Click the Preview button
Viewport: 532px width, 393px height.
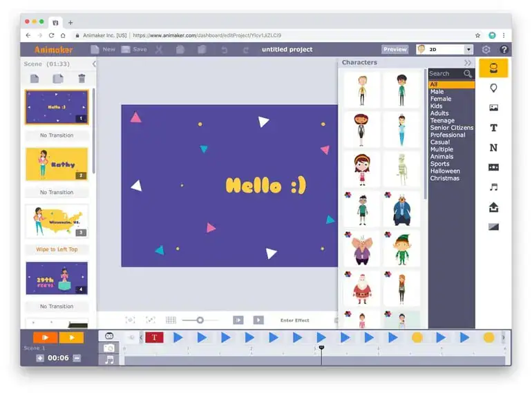395,50
